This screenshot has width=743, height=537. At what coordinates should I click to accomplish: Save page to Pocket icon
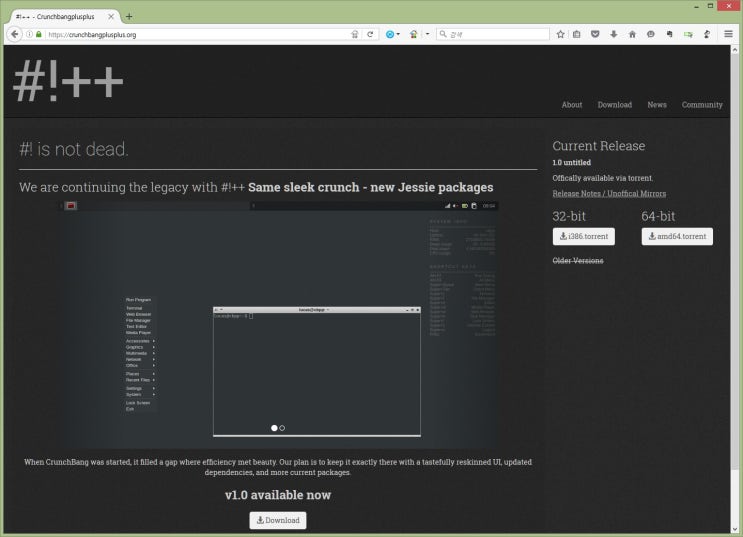pos(596,34)
